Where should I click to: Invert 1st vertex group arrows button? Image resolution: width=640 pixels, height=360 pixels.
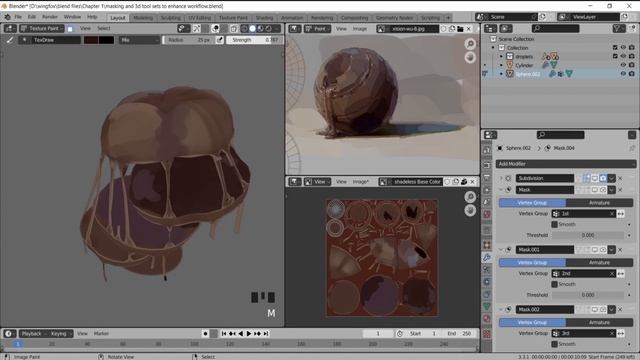pyautogui.click(x=621, y=213)
